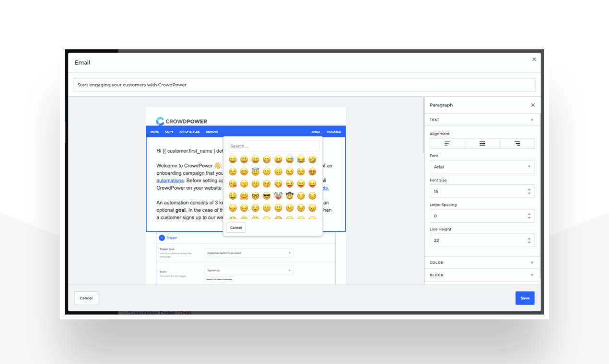Click the email subject line field
609x364 pixels.
point(304,85)
